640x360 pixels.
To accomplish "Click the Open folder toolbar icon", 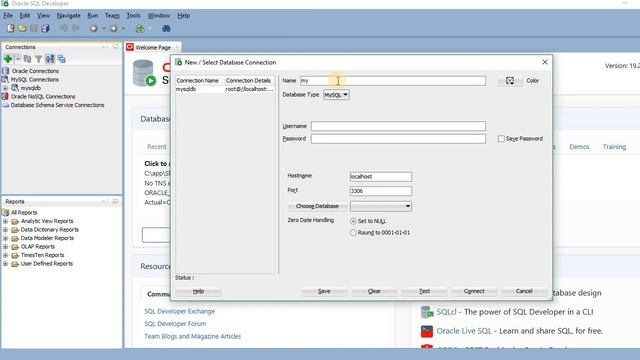I will click(22, 28).
